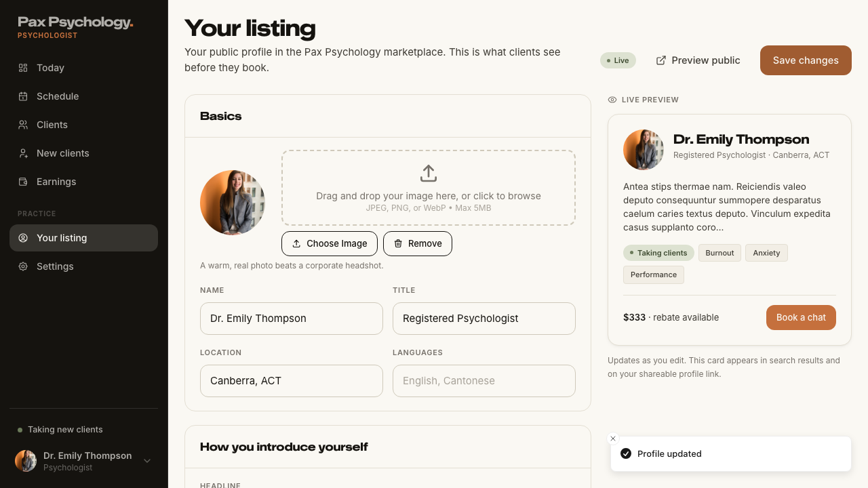Dismiss the Profile updated toast
868x488 pixels.
pyautogui.click(x=613, y=439)
